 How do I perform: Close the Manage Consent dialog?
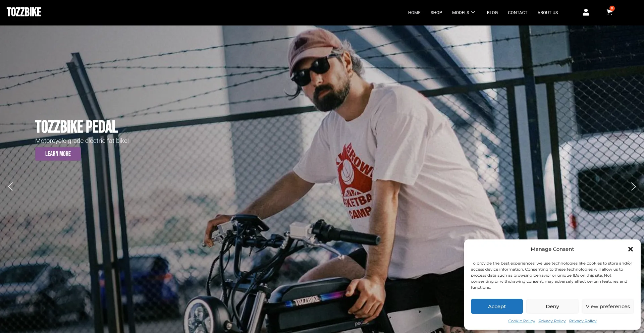coord(630,249)
